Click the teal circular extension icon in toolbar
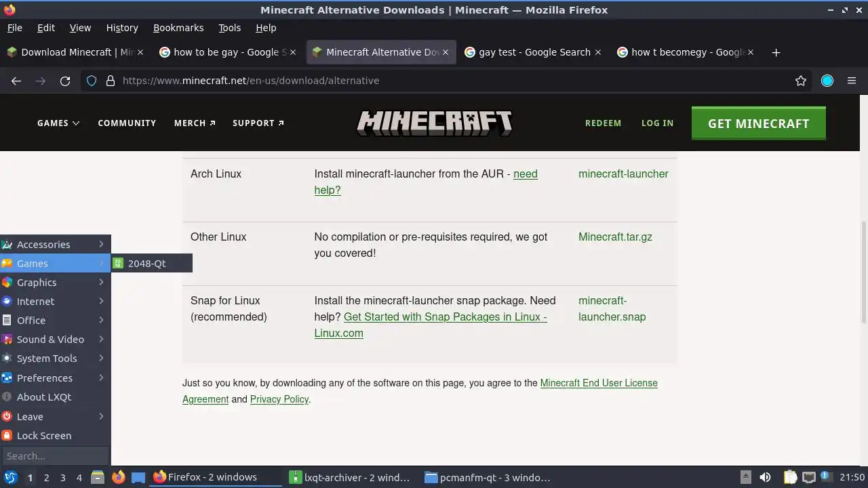 pyautogui.click(x=827, y=81)
